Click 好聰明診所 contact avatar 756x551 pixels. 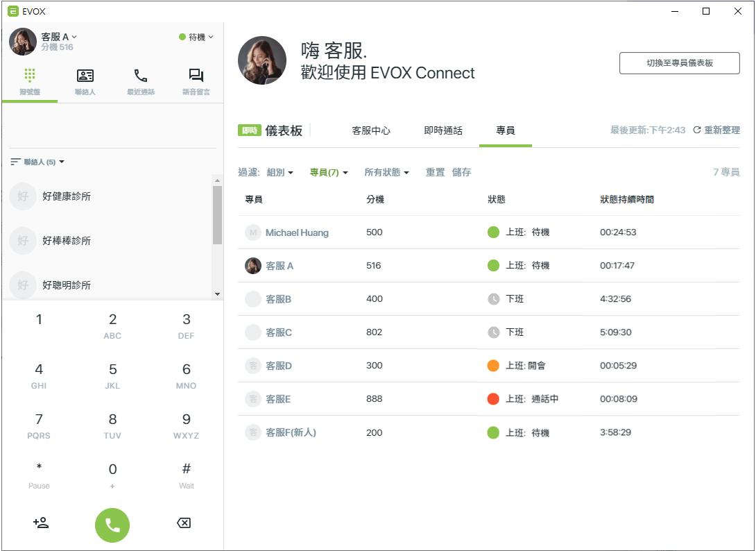point(23,285)
